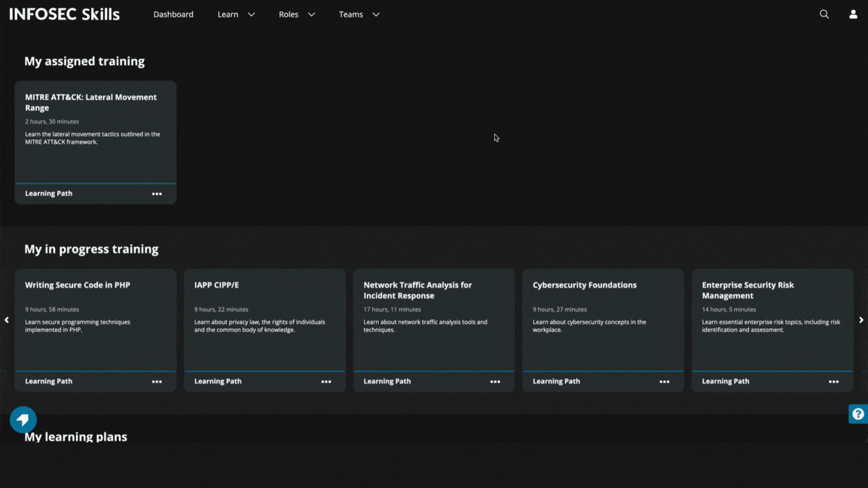The width and height of the screenshot is (868, 488).
Task: Click the INFOSEC Skills logo
Action: [64, 14]
